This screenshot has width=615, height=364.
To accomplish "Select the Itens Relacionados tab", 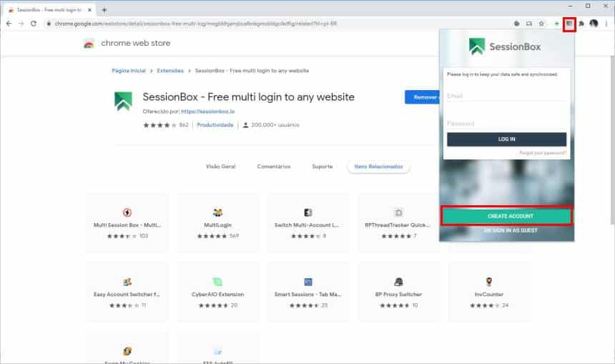I will 378,167.
